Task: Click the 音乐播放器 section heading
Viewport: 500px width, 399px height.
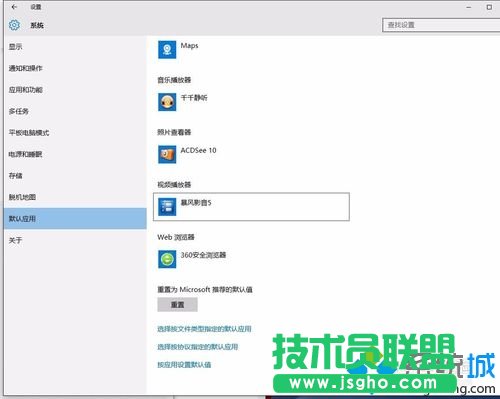Action: [174, 80]
